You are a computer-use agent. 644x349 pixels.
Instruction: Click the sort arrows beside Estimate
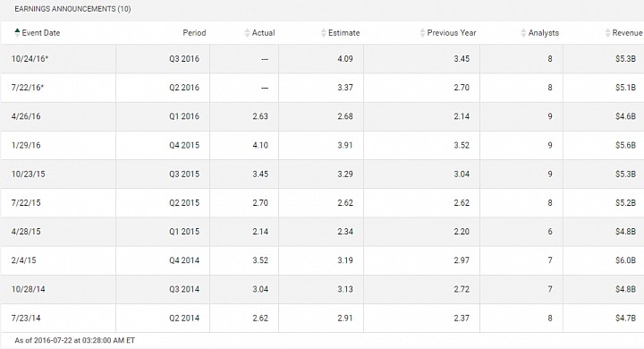click(323, 33)
